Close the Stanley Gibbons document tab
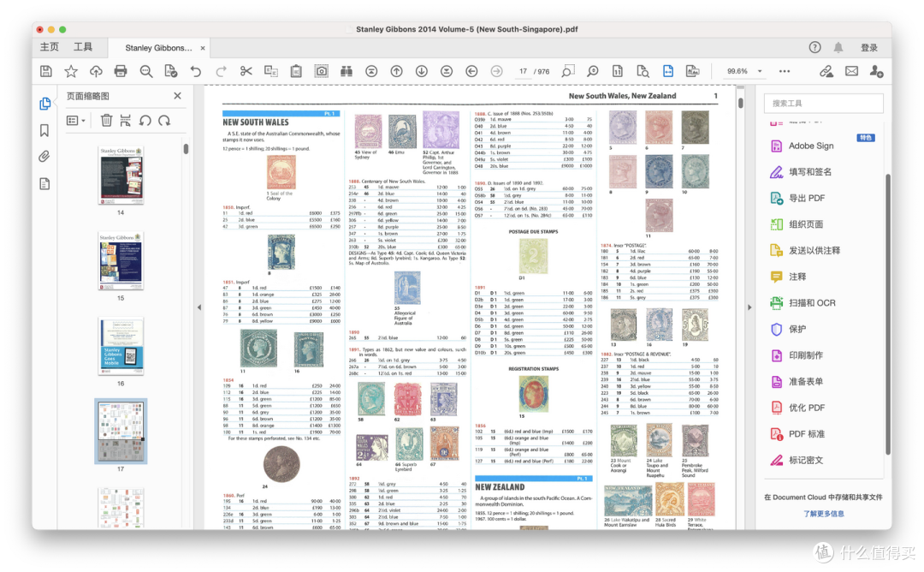Viewport: 924px width, 572px height. [203, 48]
